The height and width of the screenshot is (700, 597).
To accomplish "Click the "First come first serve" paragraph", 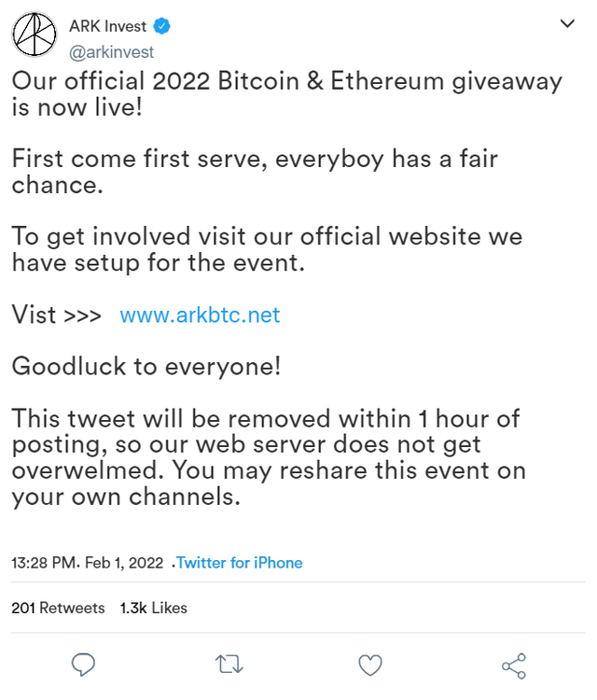I will (254, 171).
